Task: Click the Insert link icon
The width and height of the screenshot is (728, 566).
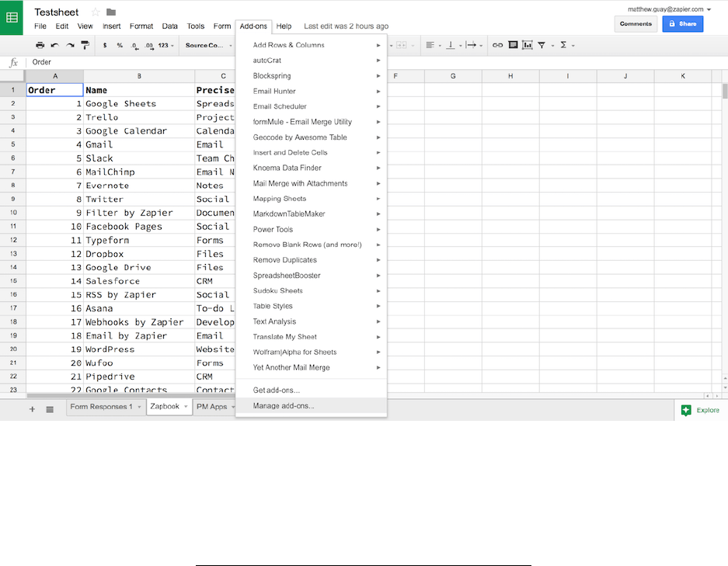Action: tap(497, 45)
